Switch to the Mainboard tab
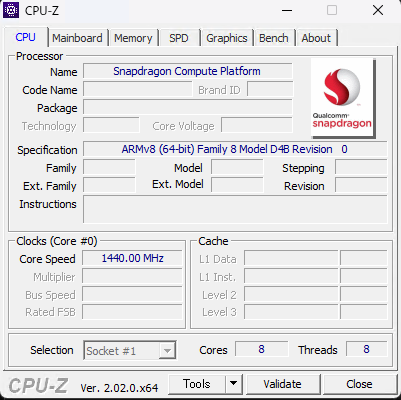 [x=77, y=38]
